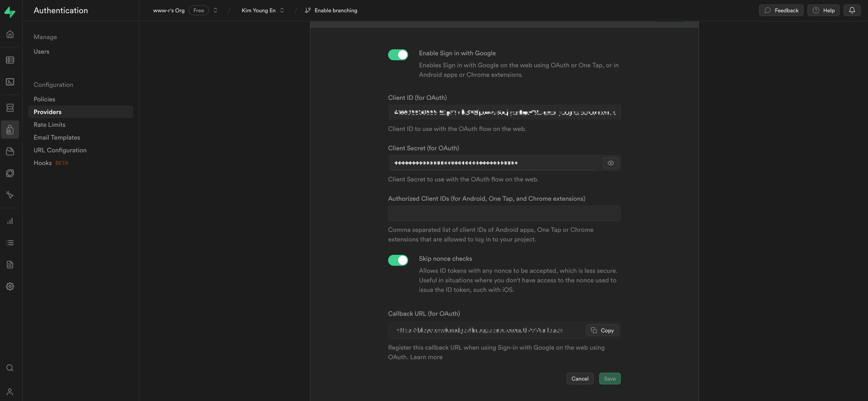The height and width of the screenshot is (401, 868).
Task: Open the Storage sidebar icon
Action: pyautogui.click(x=10, y=151)
